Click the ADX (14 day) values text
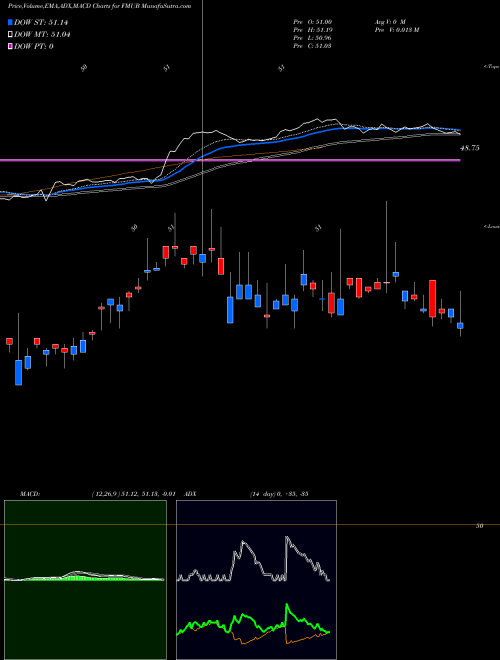 pos(279,493)
